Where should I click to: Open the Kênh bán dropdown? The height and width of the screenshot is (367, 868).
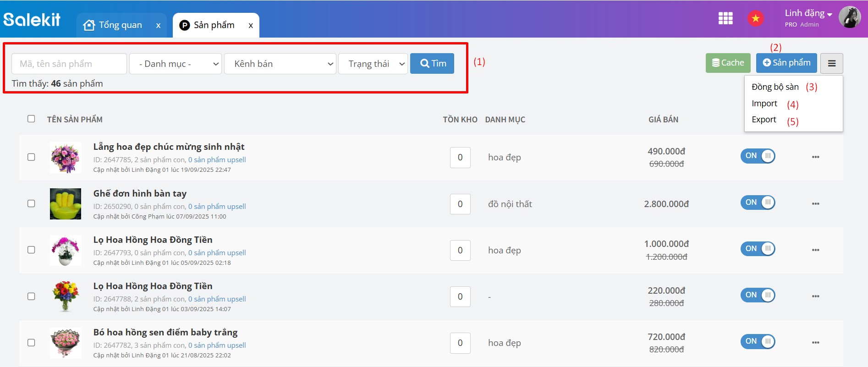pyautogui.click(x=280, y=64)
